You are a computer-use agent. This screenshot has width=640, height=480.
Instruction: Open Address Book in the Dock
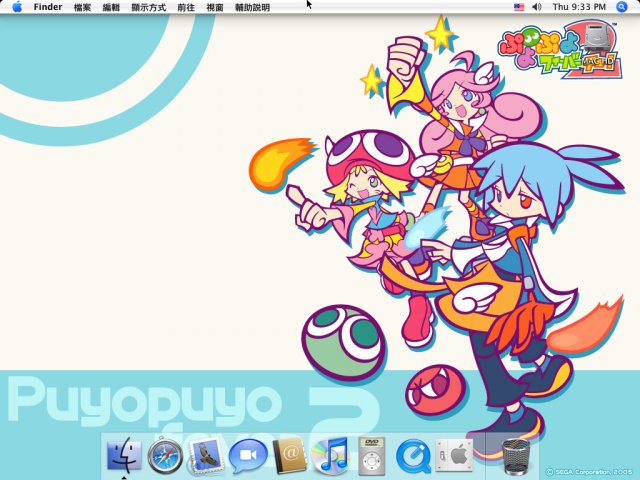289,455
